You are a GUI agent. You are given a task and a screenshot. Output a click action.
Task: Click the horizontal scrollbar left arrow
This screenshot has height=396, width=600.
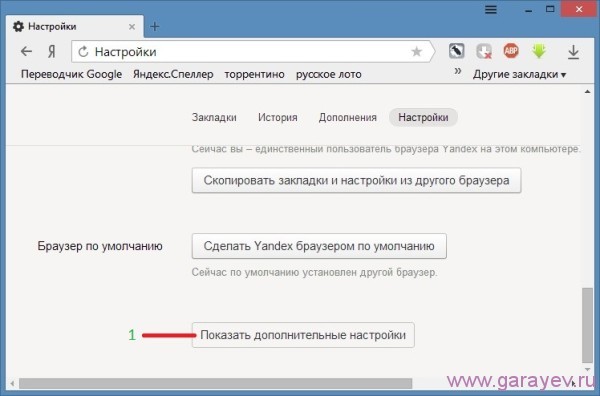pos(12,383)
